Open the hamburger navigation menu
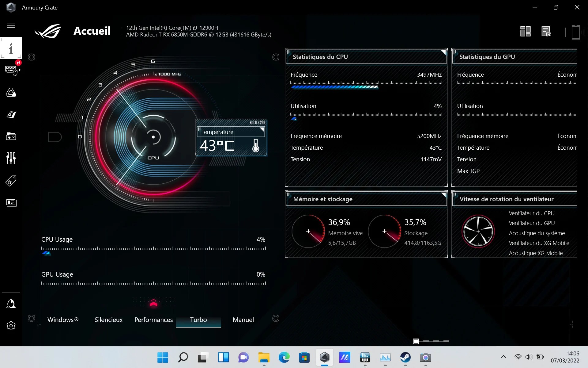 pyautogui.click(x=11, y=26)
